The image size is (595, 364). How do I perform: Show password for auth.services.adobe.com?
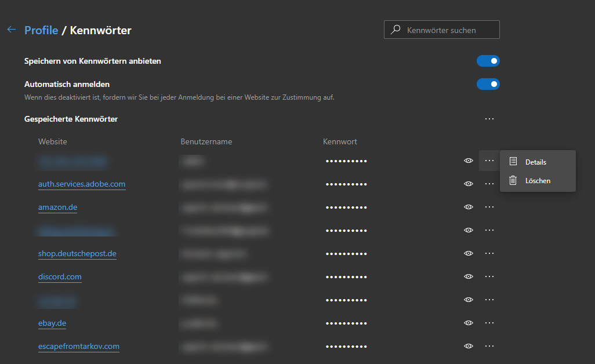469,184
